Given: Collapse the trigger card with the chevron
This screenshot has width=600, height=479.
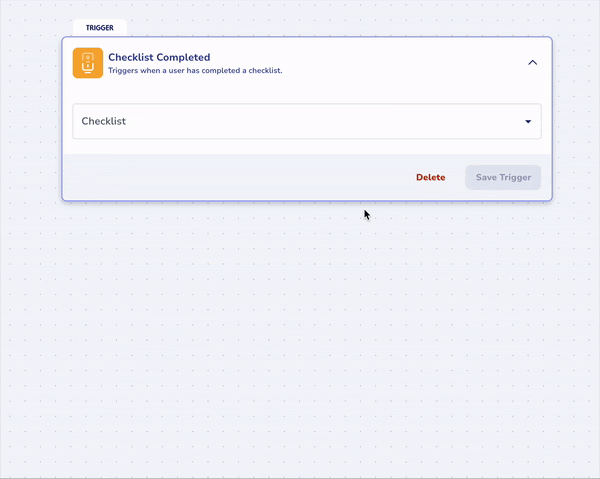Looking at the screenshot, I should [x=533, y=63].
